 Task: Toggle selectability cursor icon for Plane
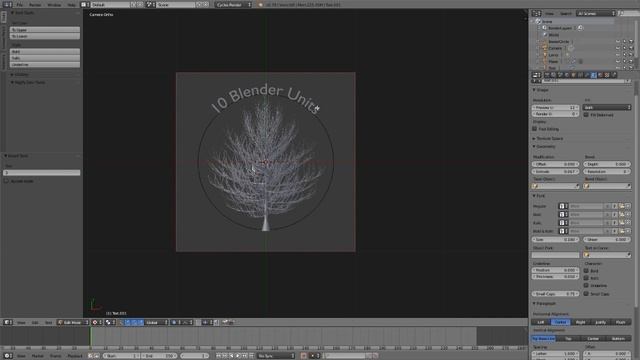(x=624, y=61)
